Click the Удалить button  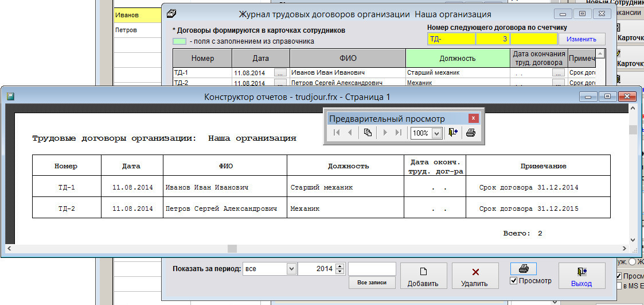click(x=475, y=276)
